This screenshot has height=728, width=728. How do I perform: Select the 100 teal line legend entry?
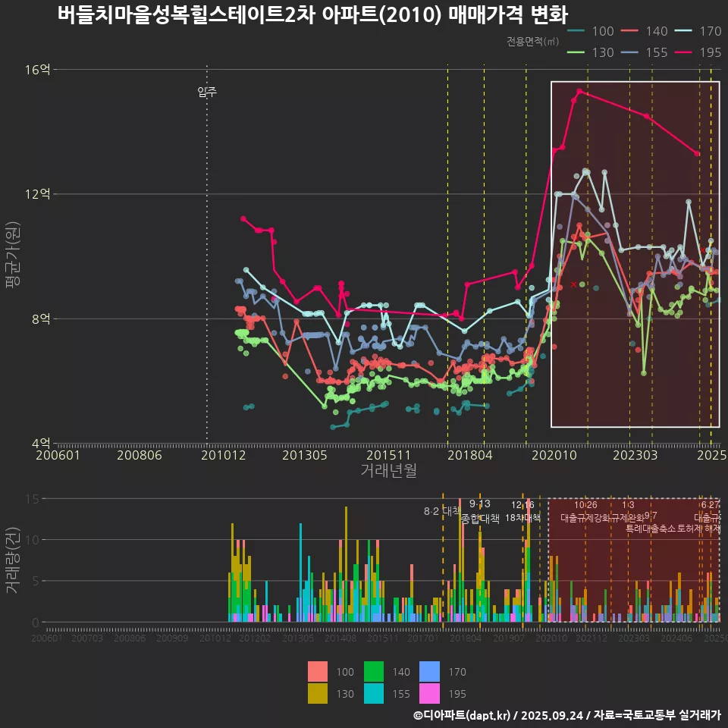pos(591,31)
